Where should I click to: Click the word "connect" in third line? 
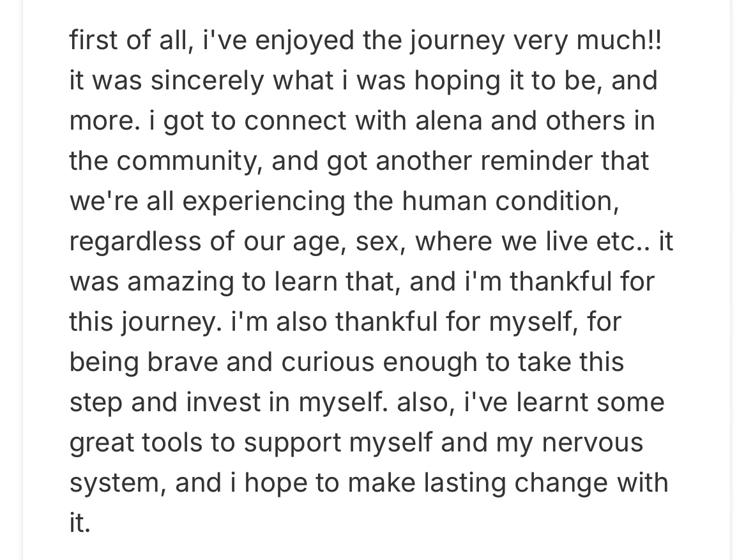pos(295,121)
